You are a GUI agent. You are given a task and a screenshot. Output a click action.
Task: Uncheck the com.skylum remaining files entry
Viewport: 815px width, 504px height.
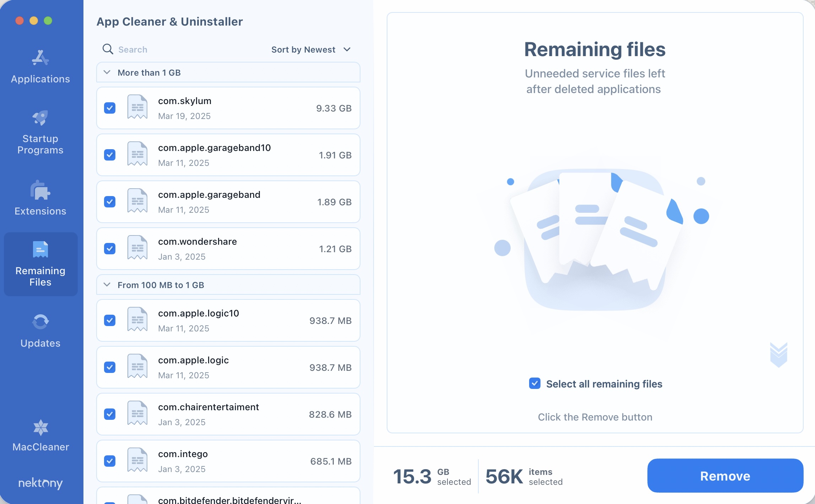click(x=110, y=108)
